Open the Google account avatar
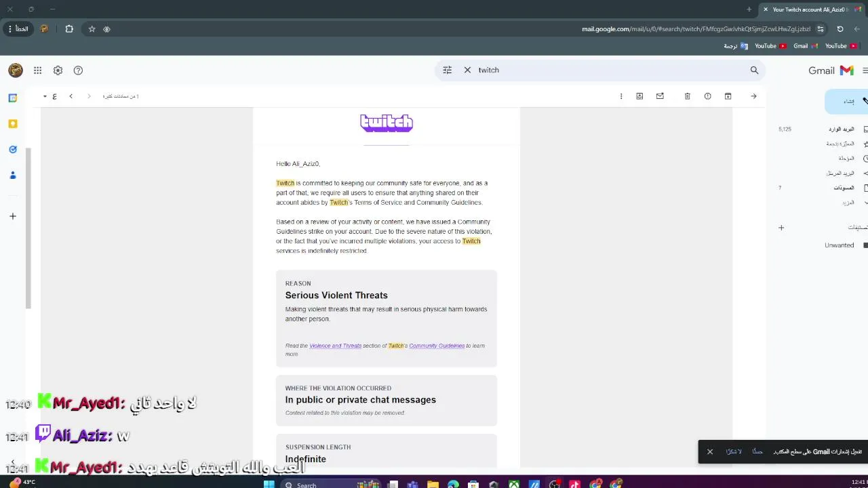This screenshot has width=868, height=488. (x=16, y=70)
